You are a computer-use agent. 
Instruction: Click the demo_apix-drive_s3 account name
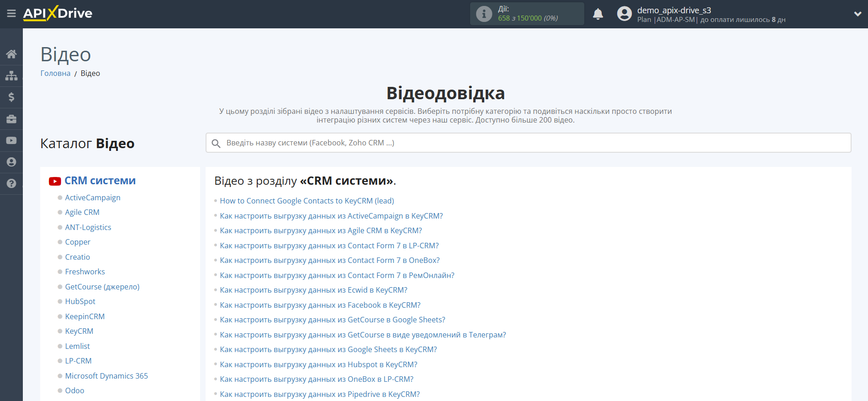click(674, 10)
